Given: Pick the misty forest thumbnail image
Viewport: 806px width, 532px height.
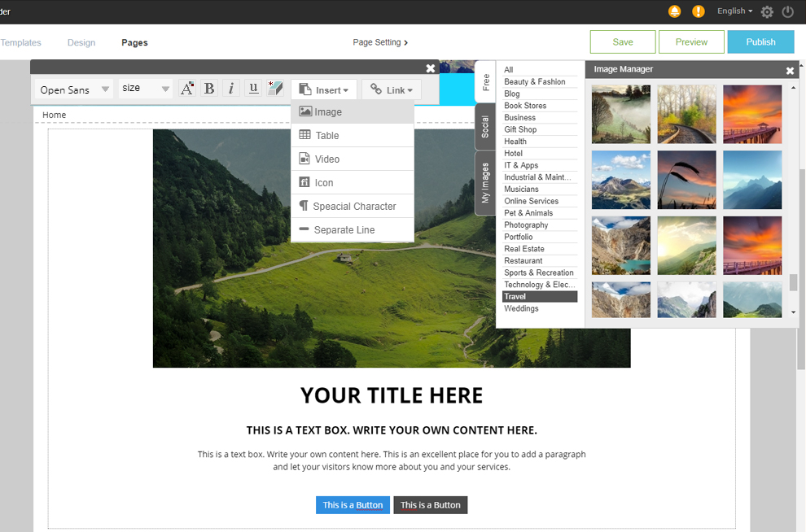Looking at the screenshot, I should pyautogui.click(x=621, y=115).
